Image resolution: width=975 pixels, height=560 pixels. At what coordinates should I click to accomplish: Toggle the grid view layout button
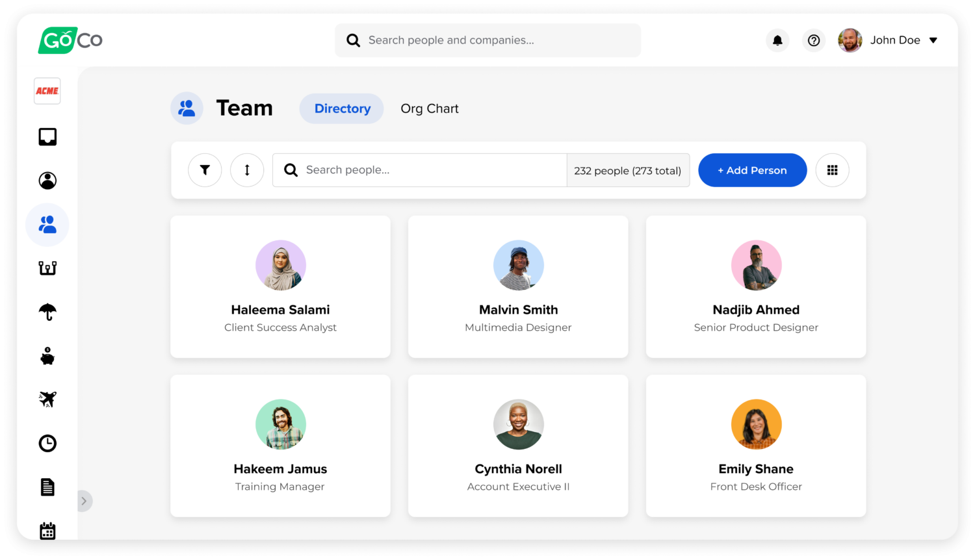pos(833,170)
